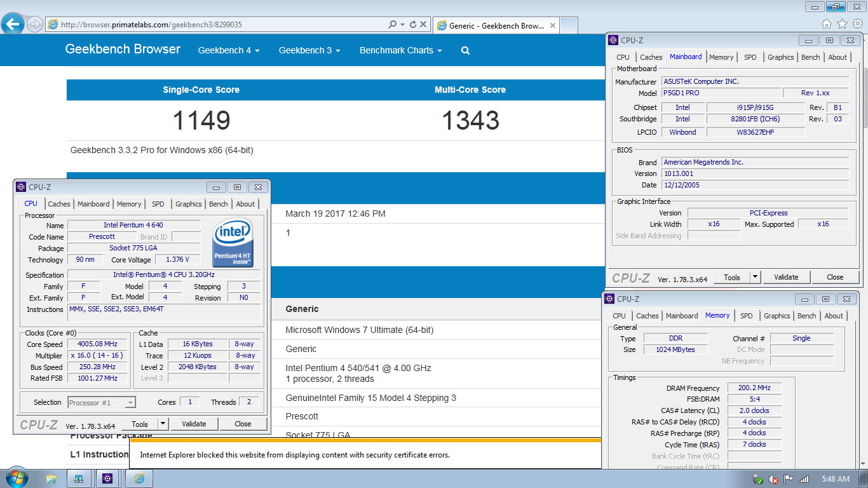Open the Internet Explorer Tools gear icon
Viewport: 868px width, 488px height.
pyautogui.click(x=858, y=24)
